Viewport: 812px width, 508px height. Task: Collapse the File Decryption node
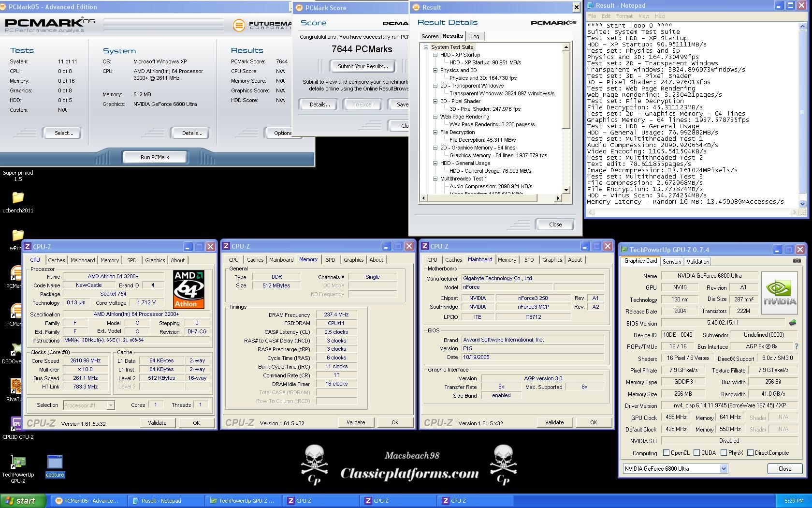pyautogui.click(x=435, y=132)
